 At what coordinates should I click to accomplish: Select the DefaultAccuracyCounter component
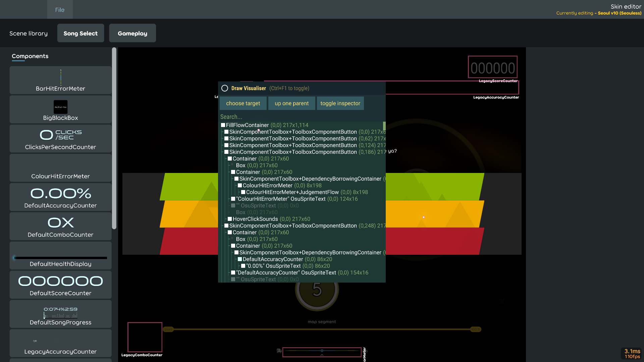click(x=60, y=197)
